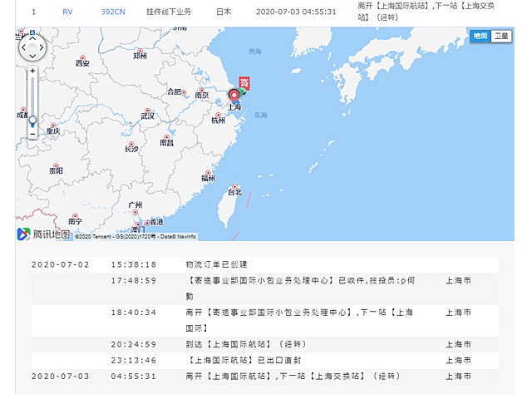Click the 广州 city marker on map

(x=135, y=204)
